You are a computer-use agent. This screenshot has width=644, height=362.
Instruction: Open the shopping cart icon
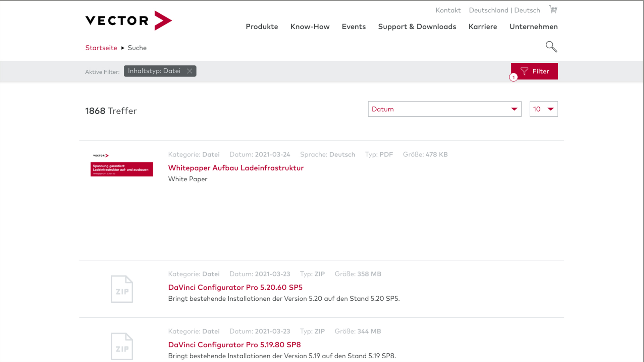coord(553,9)
